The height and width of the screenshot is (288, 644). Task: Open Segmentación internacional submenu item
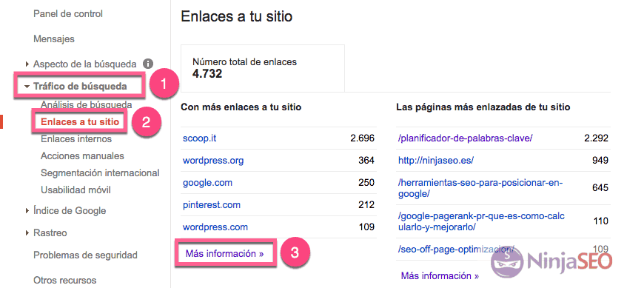point(100,173)
